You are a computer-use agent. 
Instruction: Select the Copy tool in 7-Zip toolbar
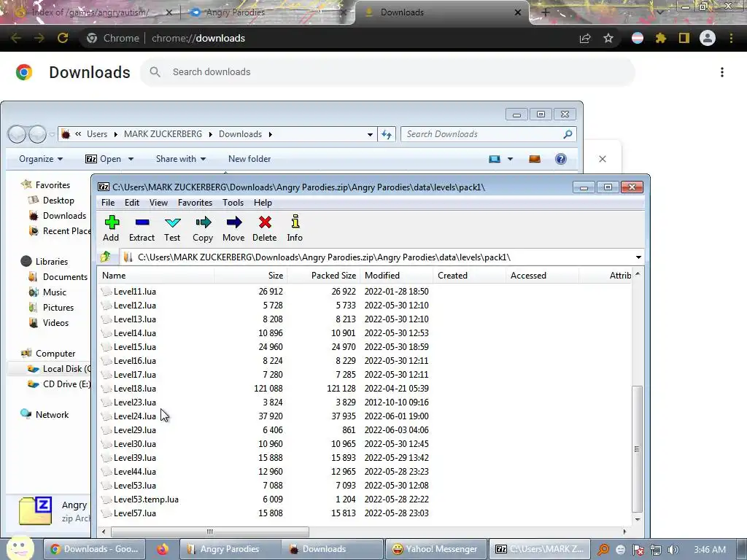(203, 228)
